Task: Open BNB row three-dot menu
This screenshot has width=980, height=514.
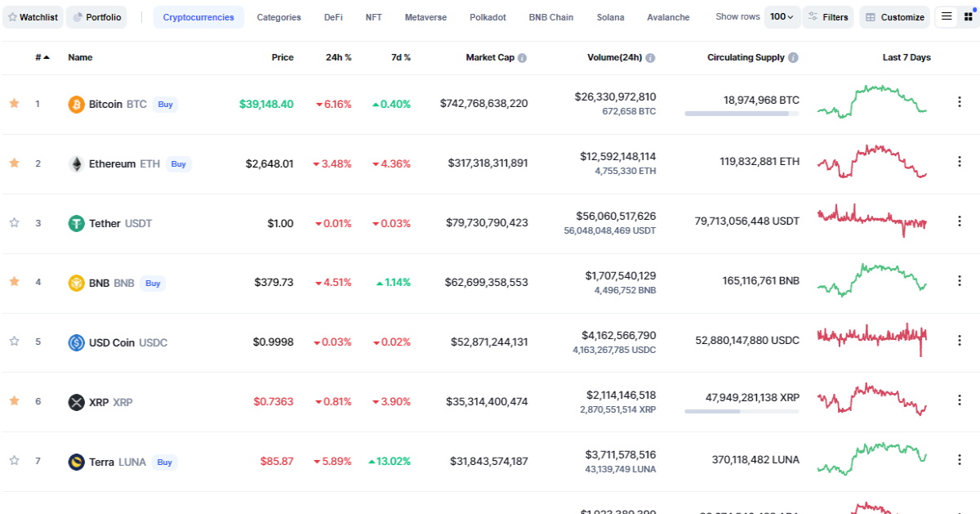Action: pos(960,280)
